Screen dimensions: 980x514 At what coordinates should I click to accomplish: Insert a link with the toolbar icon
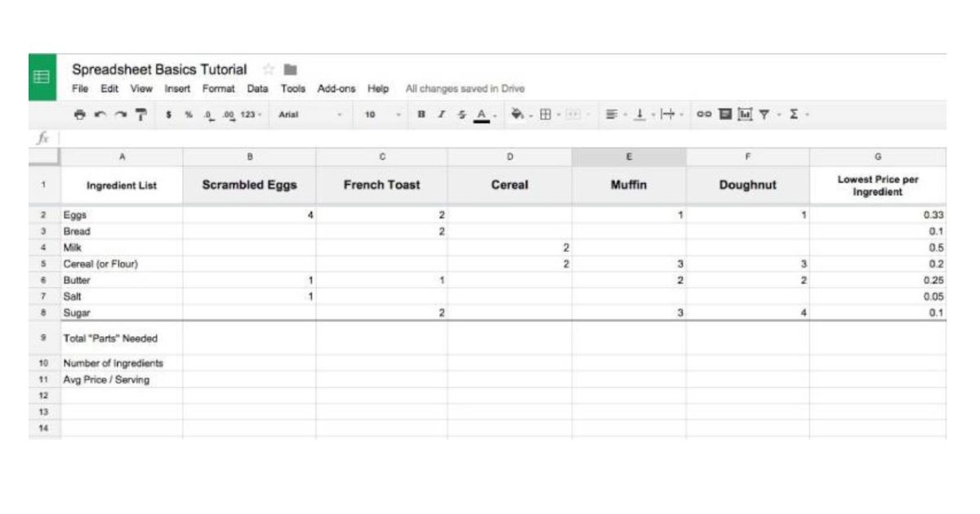[x=703, y=115]
